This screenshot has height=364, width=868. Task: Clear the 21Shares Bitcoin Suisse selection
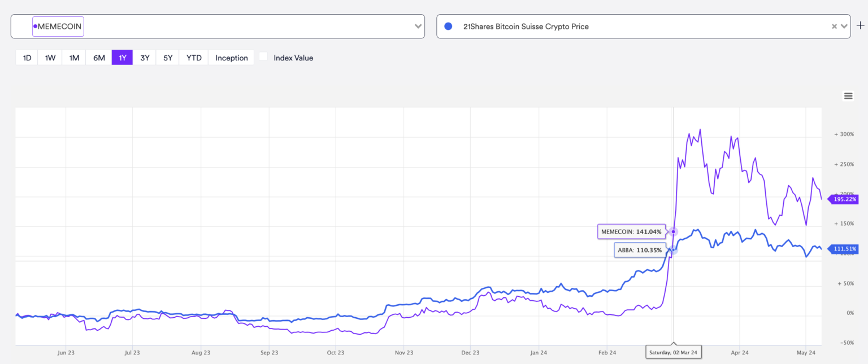click(x=834, y=27)
